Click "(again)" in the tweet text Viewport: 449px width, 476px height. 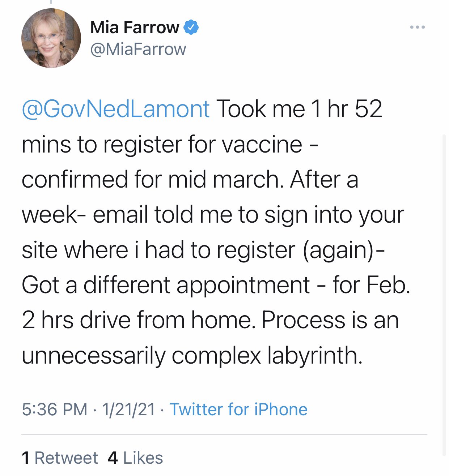click(x=338, y=250)
